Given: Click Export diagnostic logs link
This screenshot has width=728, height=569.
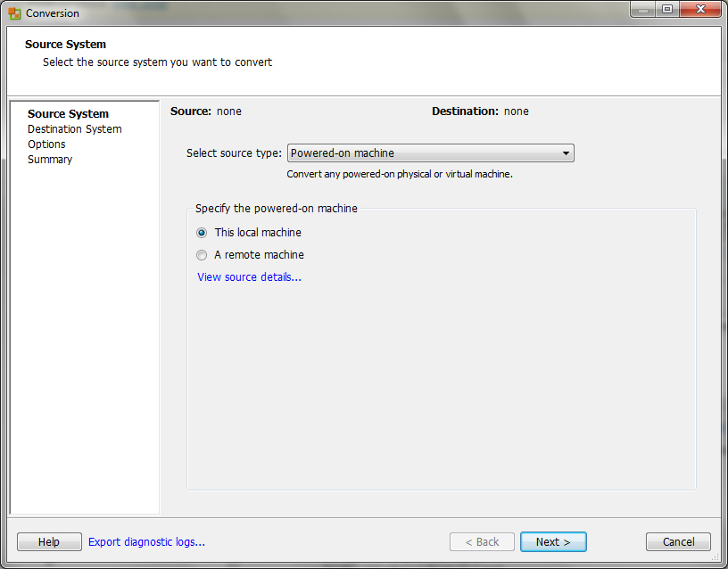Looking at the screenshot, I should coord(146,542).
